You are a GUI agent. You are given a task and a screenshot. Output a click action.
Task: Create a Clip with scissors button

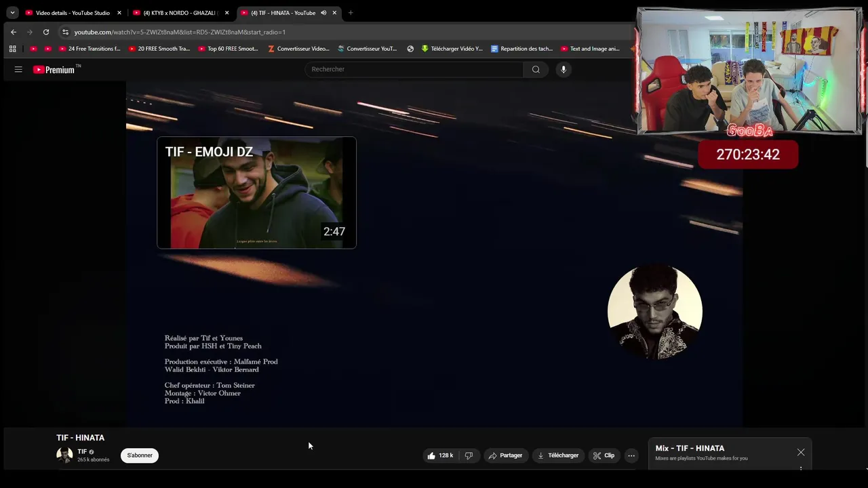coord(604,455)
